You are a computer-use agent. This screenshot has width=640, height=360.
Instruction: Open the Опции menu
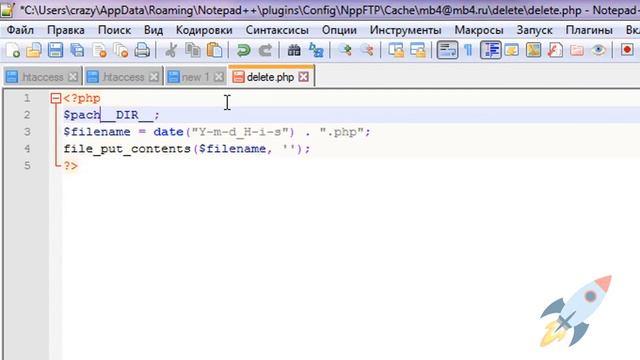[339, 30]
